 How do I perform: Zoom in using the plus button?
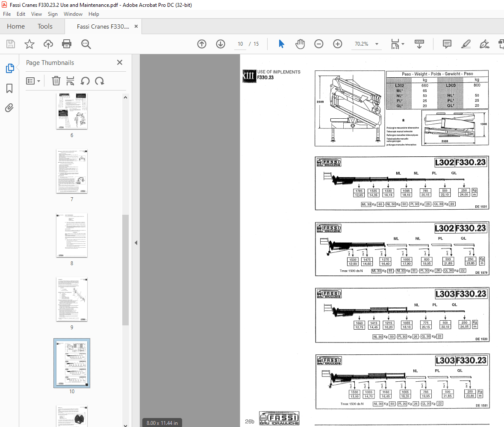click(337, 44)
